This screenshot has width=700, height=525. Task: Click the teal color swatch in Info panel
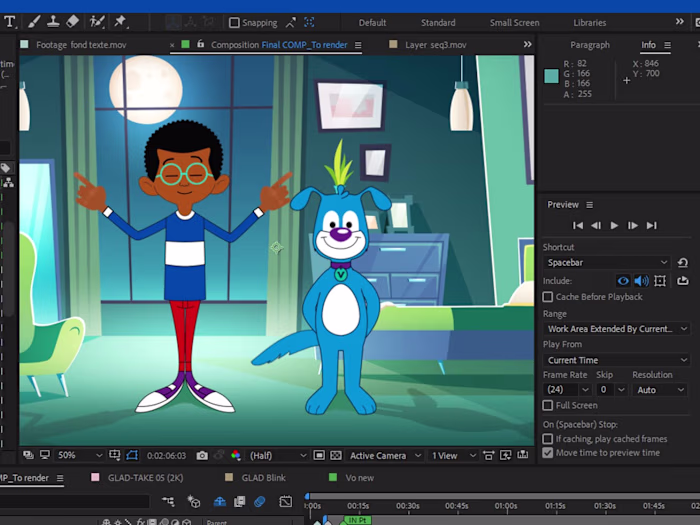tap(551, 77)
